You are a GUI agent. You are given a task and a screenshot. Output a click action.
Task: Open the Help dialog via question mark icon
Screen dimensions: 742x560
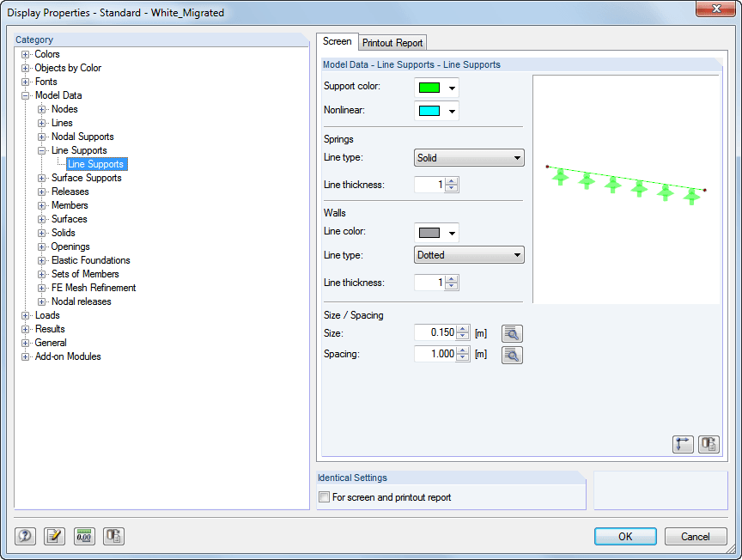[25, 536]
